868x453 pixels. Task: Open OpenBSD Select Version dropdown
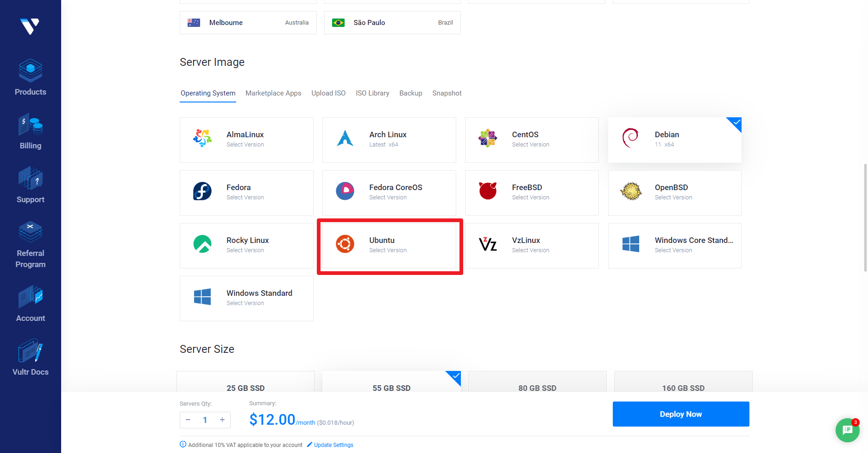673,198
